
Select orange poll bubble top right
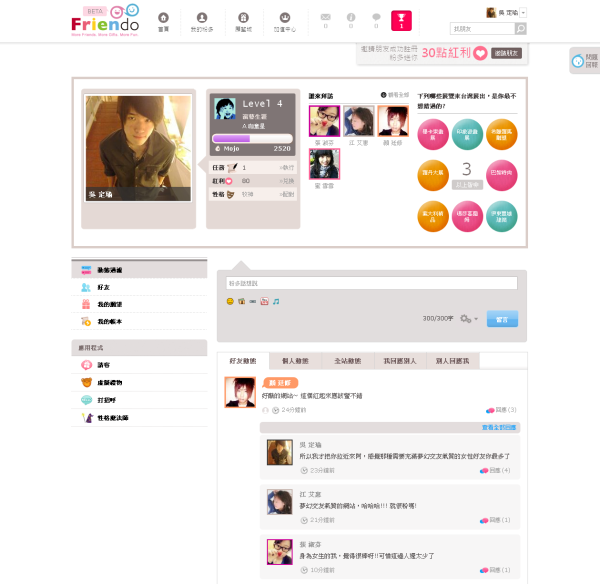tap(502, 134)
